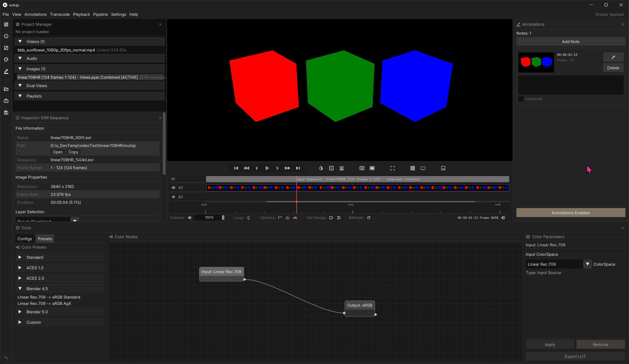Open the Transcode menu
The image size is (629, 364).
(x=60, y=14)
